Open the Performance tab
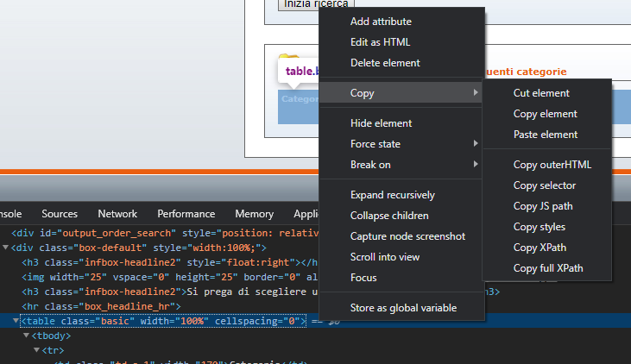Viewport: 631px width, 364px height. point(186,214)
